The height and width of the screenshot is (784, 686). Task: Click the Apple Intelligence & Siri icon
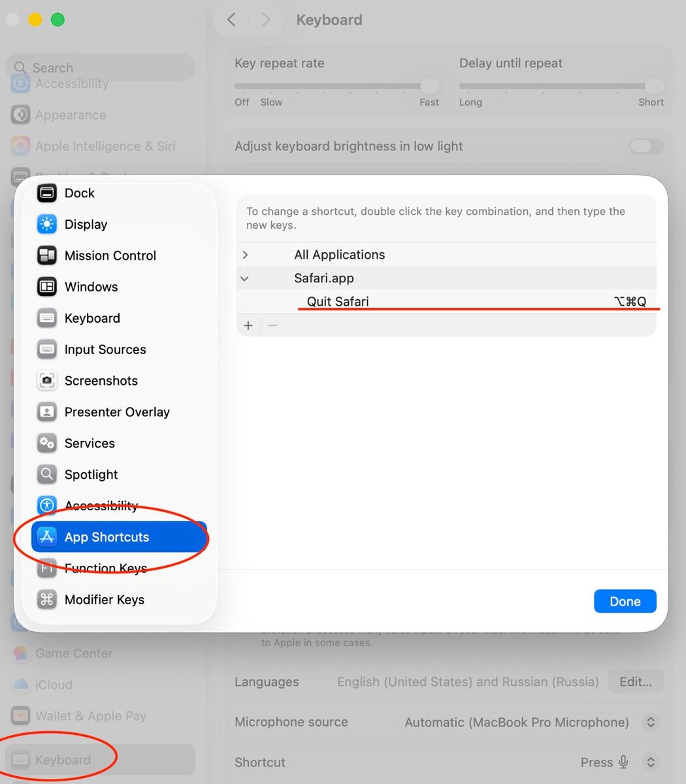(21, 146)
